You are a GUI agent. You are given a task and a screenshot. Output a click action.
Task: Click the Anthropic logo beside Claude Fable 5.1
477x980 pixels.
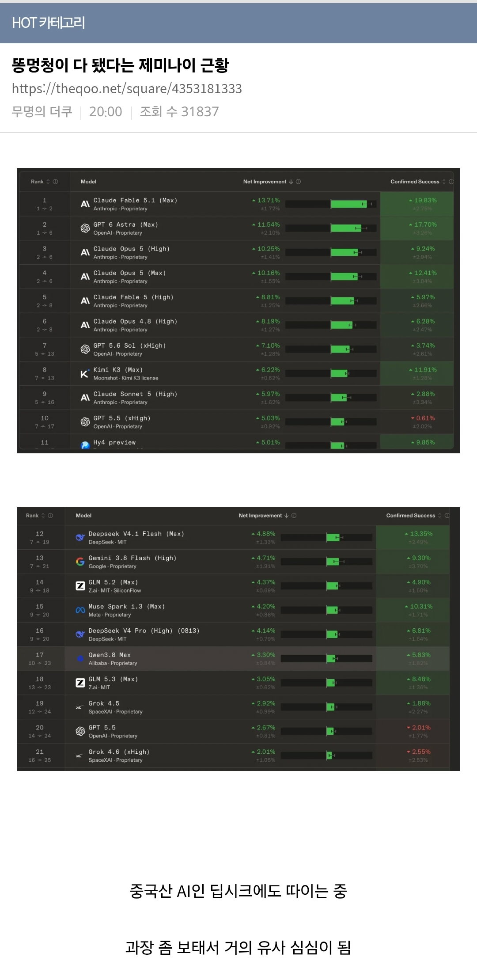click(x=85, y=204)
